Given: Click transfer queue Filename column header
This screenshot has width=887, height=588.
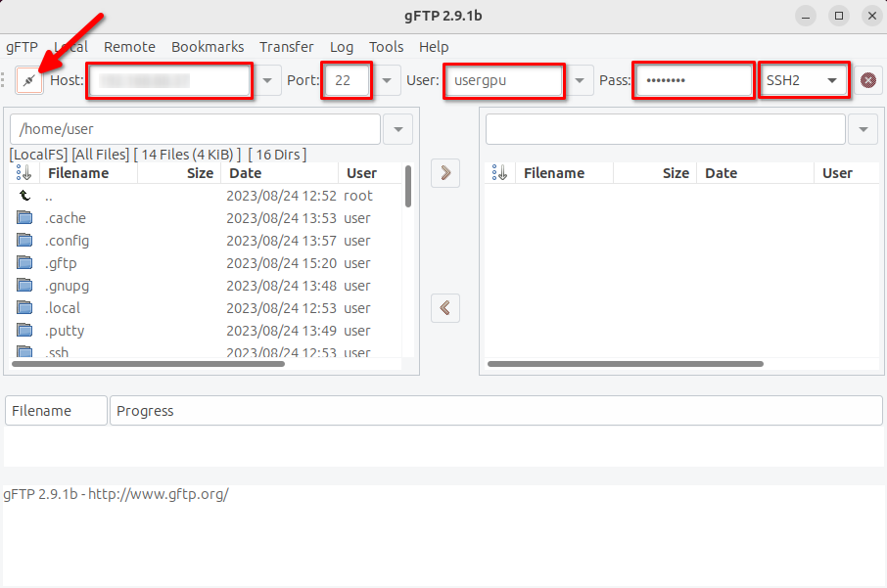Looking at the screenshot, I should click(x=56, y=411).
